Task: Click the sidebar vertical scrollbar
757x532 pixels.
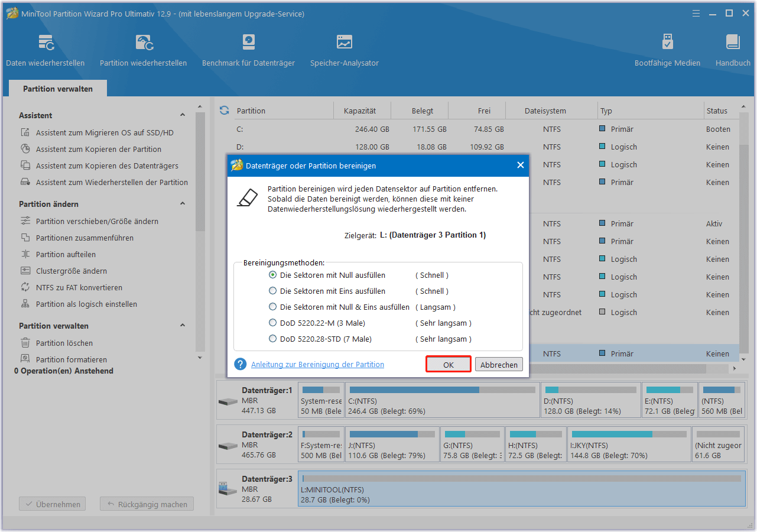Action: click(200, 171)
